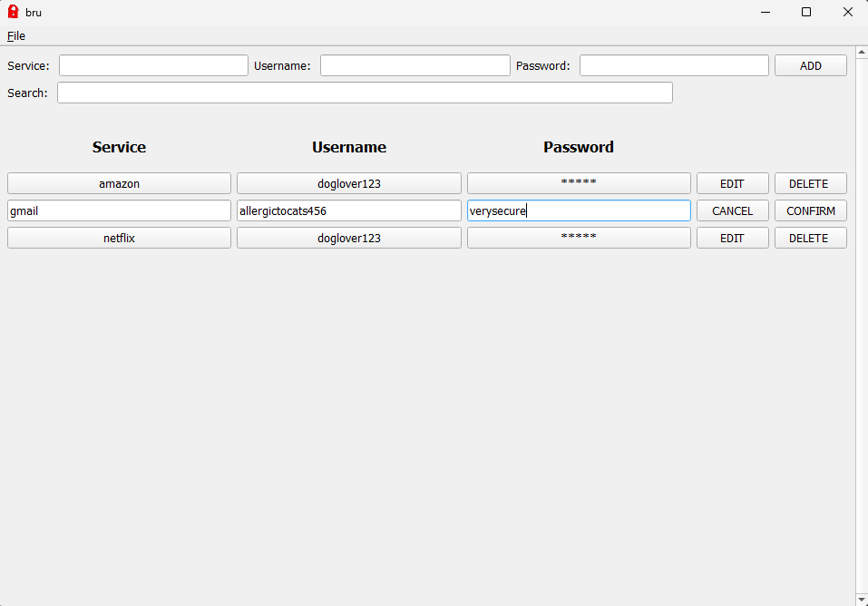Maximize the bru window

pos(806,12)
